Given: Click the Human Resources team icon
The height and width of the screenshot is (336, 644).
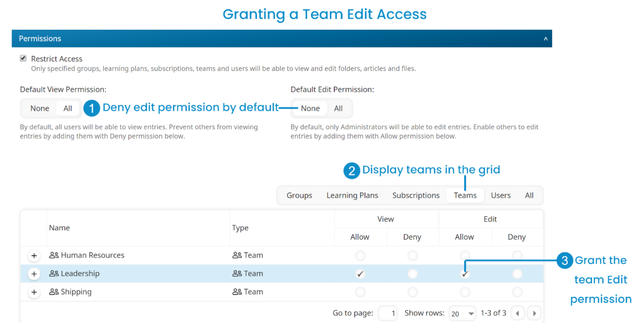Looking at the screenshot, I should [x=54, y=255].
